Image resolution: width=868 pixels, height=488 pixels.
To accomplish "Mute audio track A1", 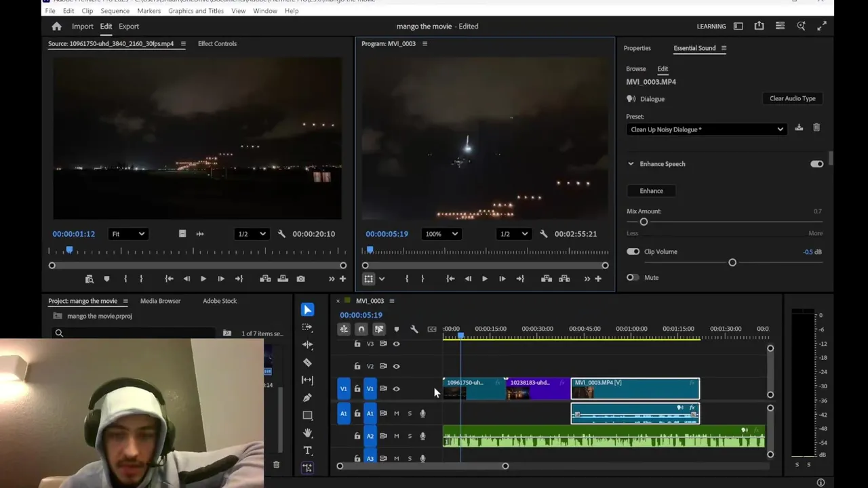I will [x=397, y=413].
